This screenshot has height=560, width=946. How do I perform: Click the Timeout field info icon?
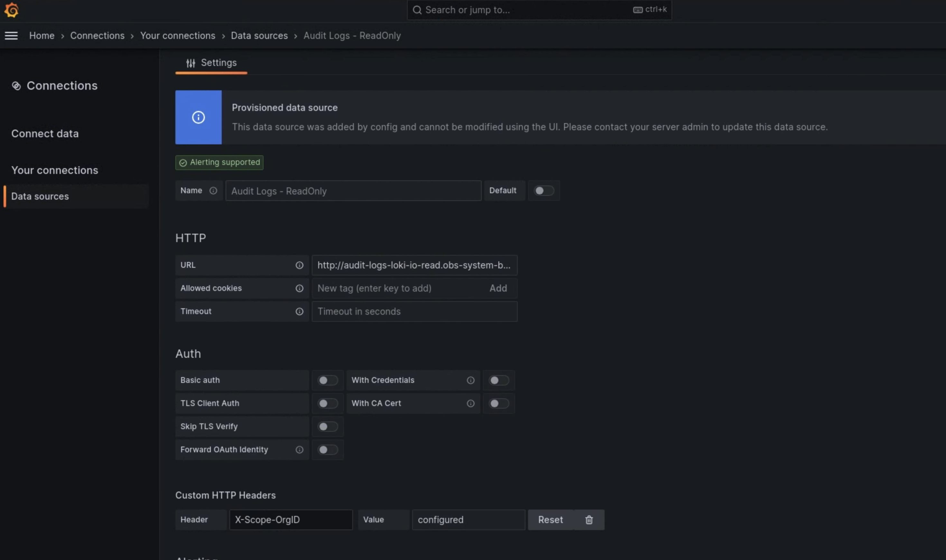click(299, 311)
